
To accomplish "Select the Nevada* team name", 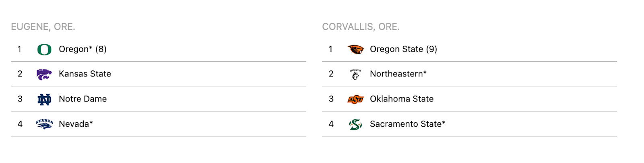I will 76,124.
